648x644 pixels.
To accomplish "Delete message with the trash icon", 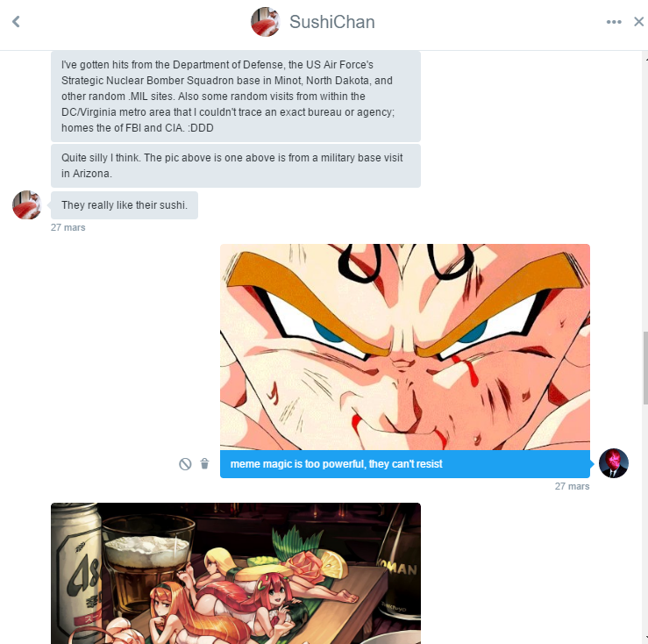I will tap(204, 463).
